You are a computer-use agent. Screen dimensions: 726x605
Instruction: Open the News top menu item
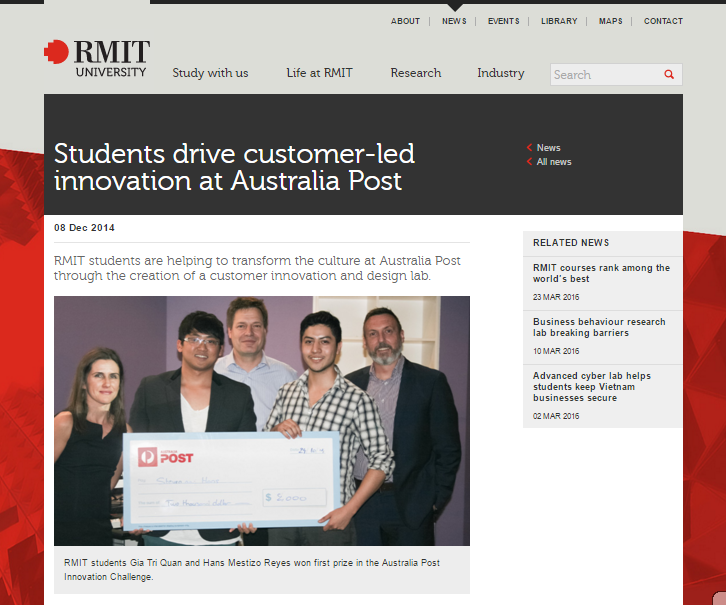[454, 21]
